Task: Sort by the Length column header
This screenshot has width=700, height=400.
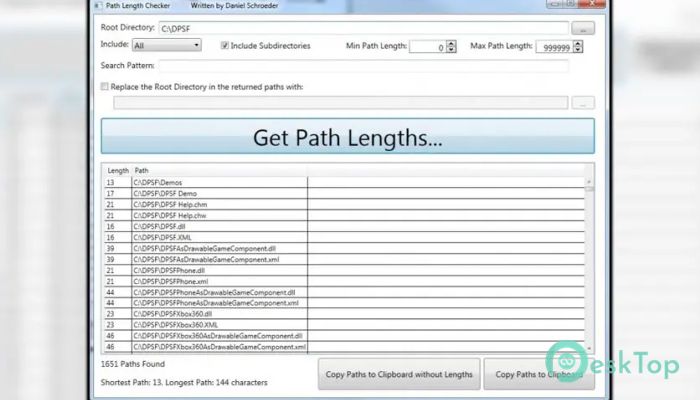Action: (118, 171)
